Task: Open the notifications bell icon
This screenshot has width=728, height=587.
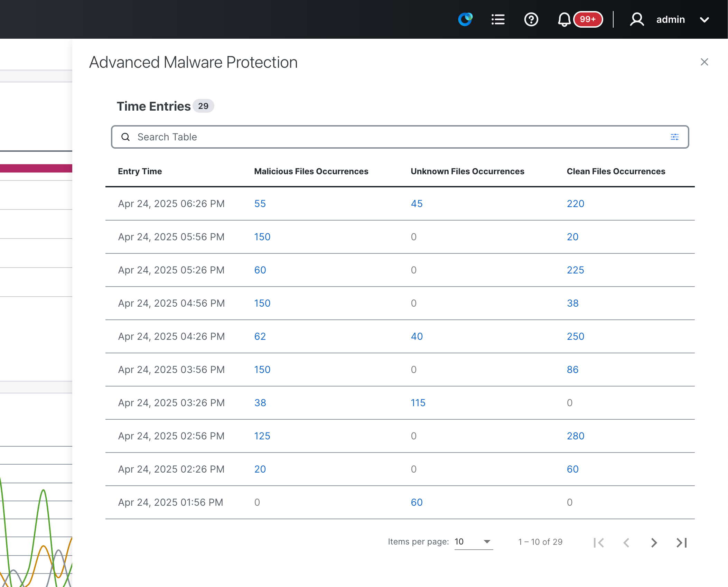Action: [564, 19]
